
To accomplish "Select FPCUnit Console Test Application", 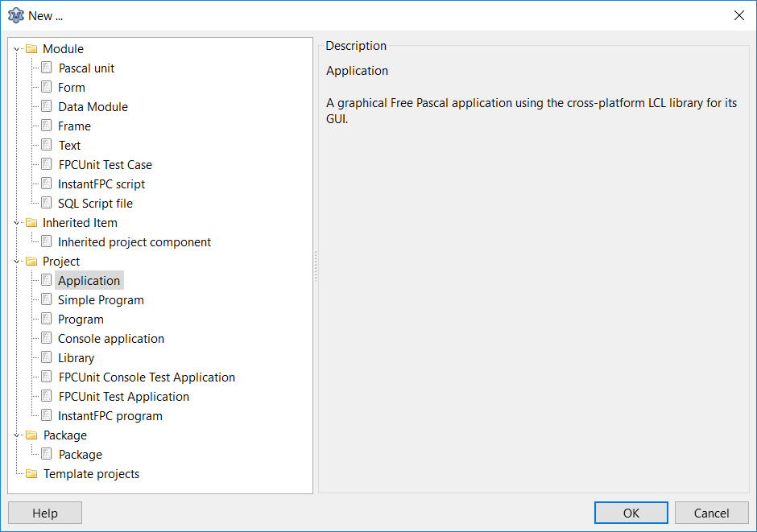I will tap(147, 377).
